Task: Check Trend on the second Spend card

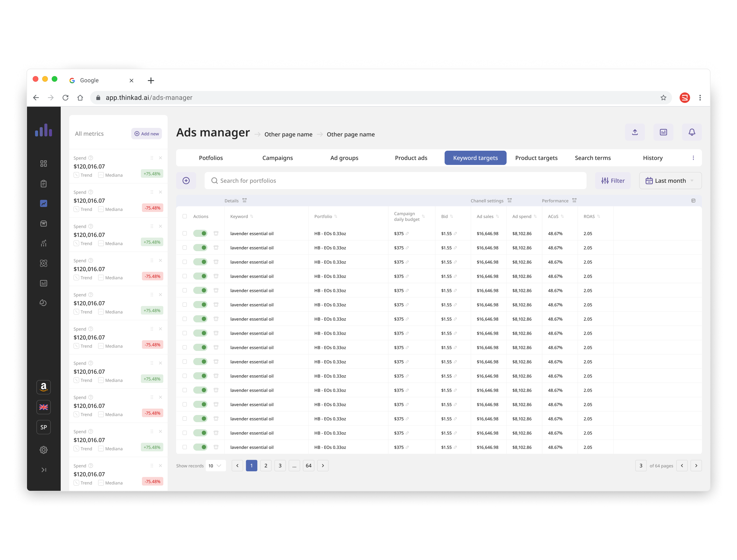Action: click(76, 209)
